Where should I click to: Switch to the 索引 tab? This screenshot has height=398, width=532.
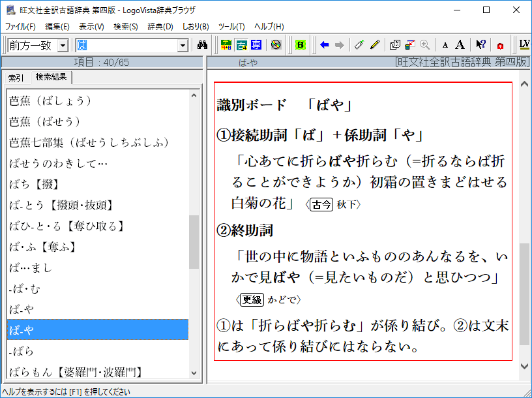click(16, 78)
